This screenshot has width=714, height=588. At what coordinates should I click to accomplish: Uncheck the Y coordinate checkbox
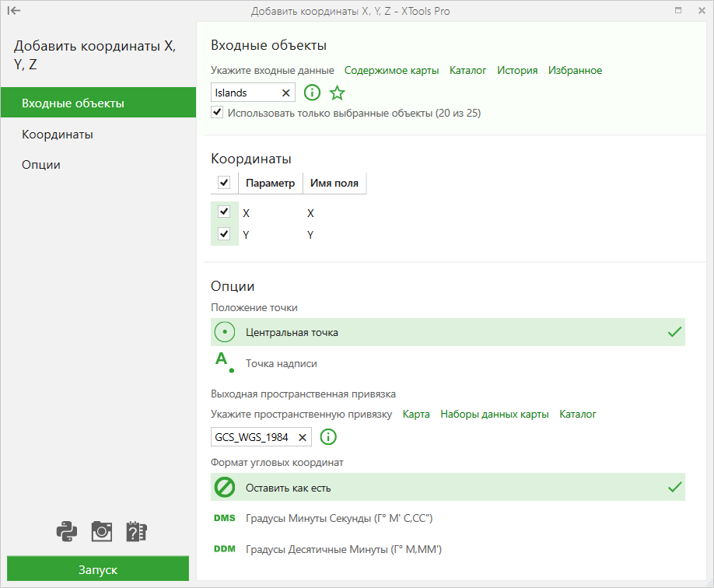point(224,234)
